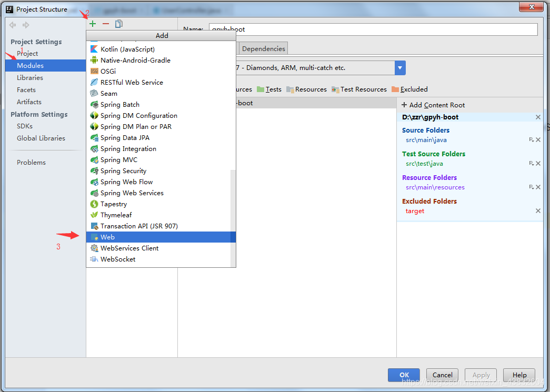Remove the src\main\java source folder

pyautogui.click(x=538, y=140)
